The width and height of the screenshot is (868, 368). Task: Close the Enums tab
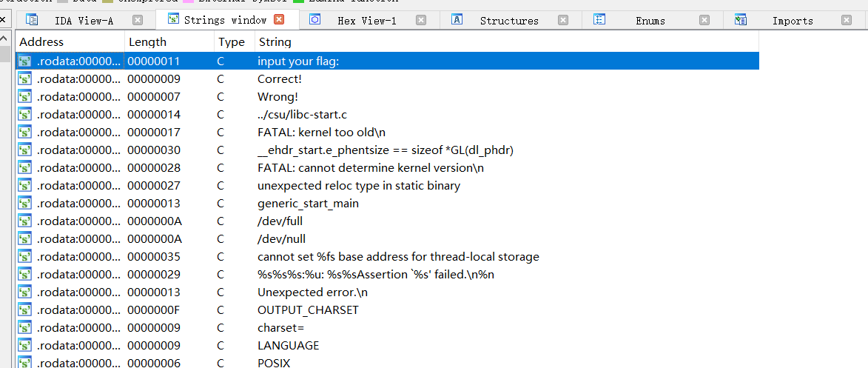tap(704, 21)
